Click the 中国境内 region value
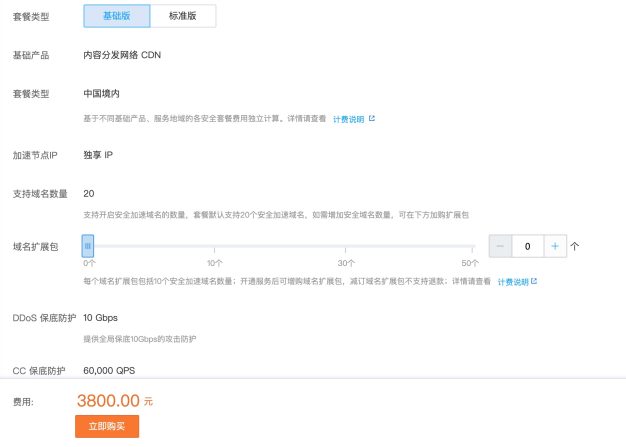This screenshot has height=447, width=626. 101,94
